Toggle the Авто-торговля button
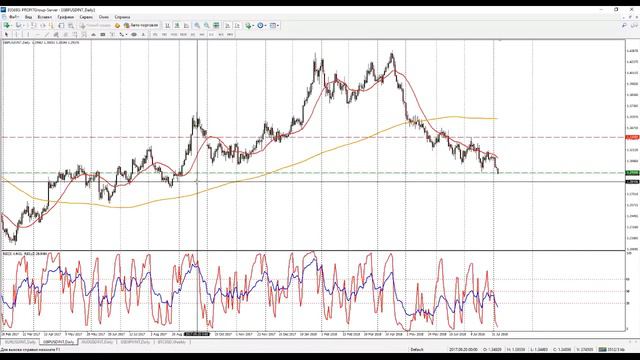The height and width of the screenshot is (360, 640). pos(141,25)
